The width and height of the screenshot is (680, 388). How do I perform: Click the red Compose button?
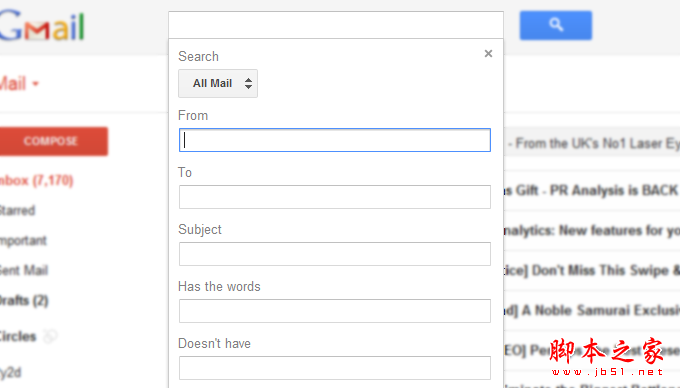(53, 141)
